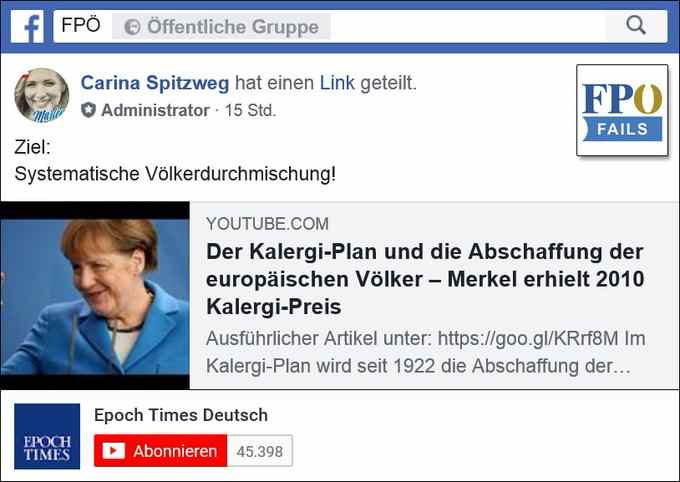
Task: Open Carina Spitzweg's profile picture
Action: (42, 95)
